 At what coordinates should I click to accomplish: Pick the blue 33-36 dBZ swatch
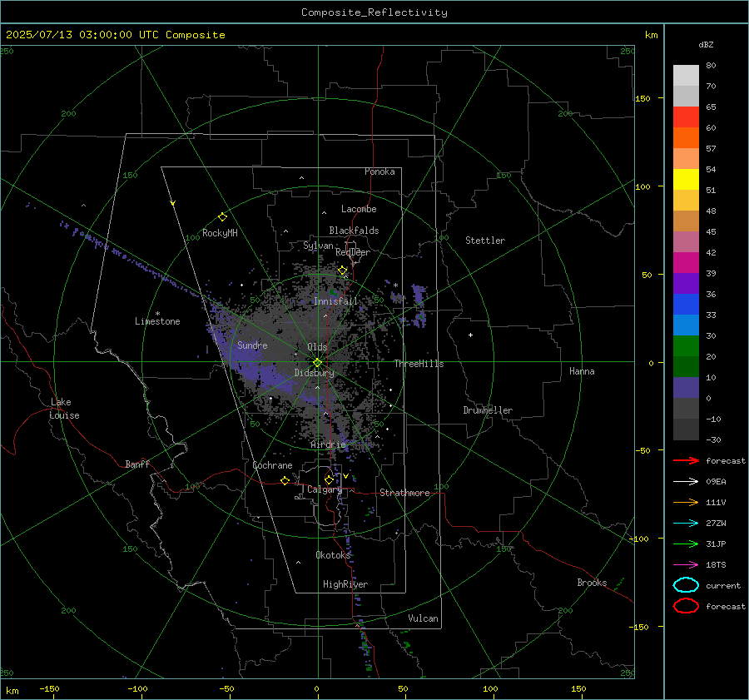tap(686, 305)
